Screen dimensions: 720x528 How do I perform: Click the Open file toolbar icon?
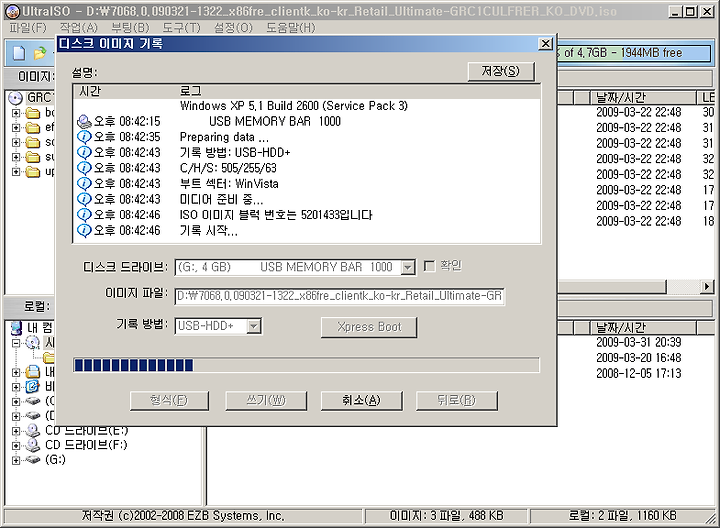tap(40, 53)
